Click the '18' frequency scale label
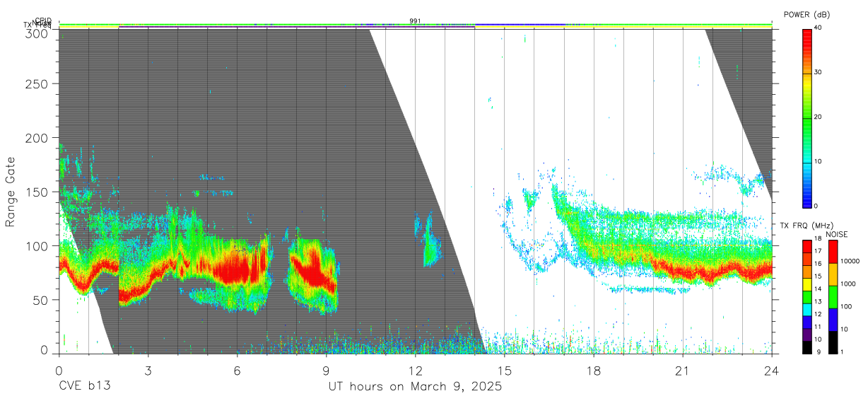This screenshot has width=868, height=401. 817,239
